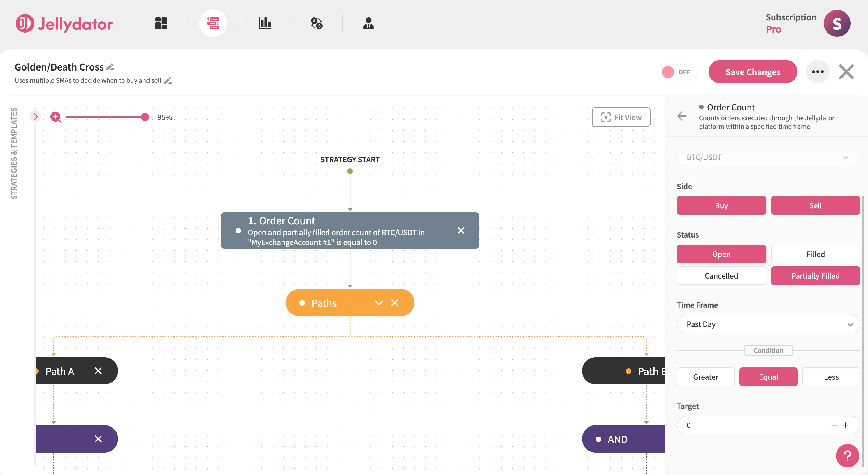The height and width of the screenshot is (475, 868).
Task: Open the account person icon
Action: click(x=368, y=23)
